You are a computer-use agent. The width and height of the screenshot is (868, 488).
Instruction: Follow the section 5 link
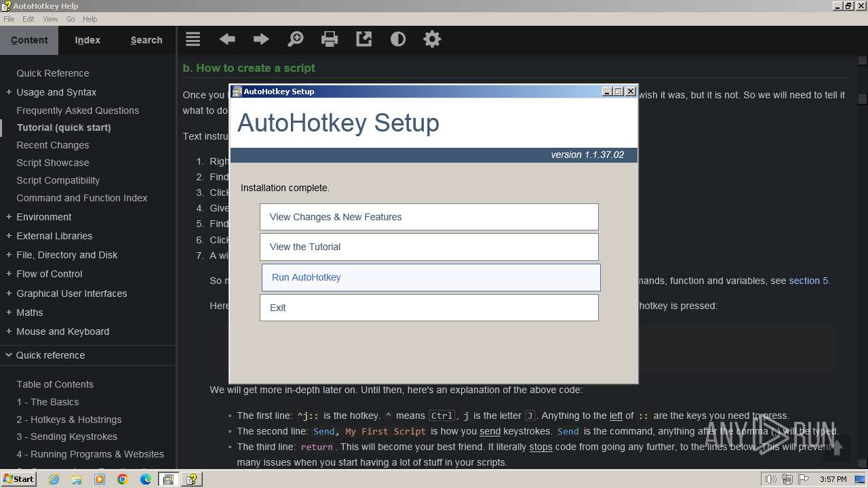808,281
